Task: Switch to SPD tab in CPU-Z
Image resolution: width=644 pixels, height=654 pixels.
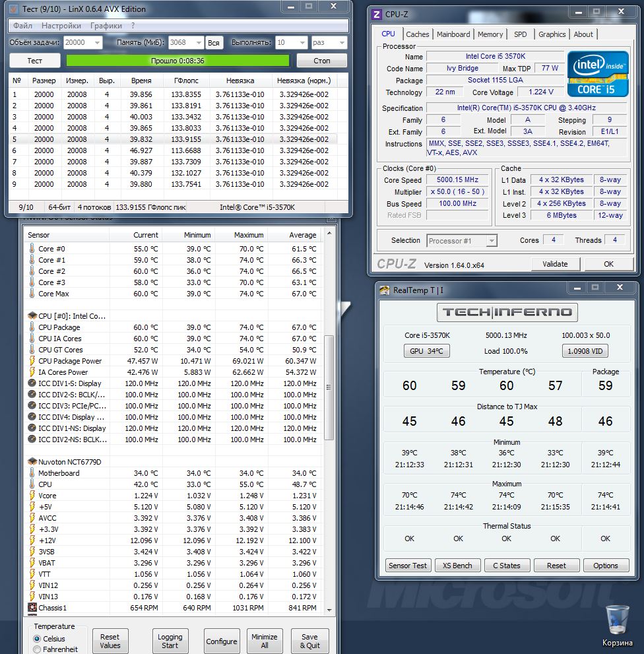Action: tap(520, 34)
